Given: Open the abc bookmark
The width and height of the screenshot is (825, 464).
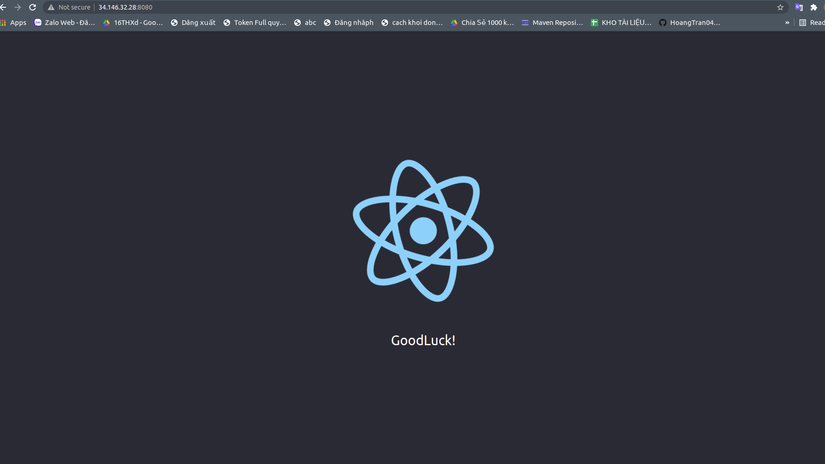Looking at the screenshot, I should [x=305, y=23].
